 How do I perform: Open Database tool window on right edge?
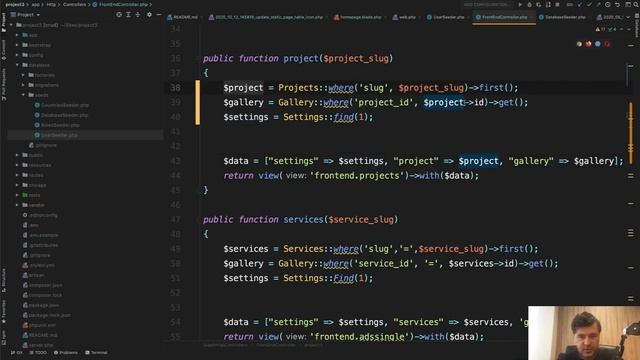[636, 25]
